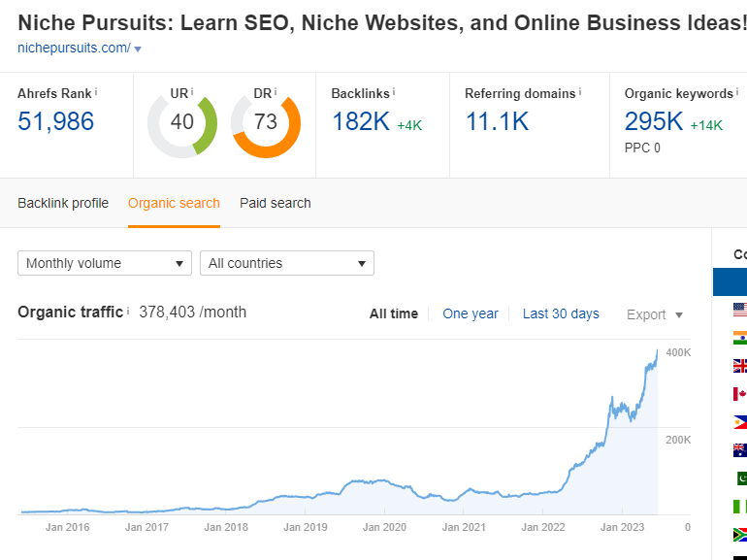Viewport: 747px width, 560px height.
Task: Open the nichepursuits.com/ URL link
Action: coord(74,49)
